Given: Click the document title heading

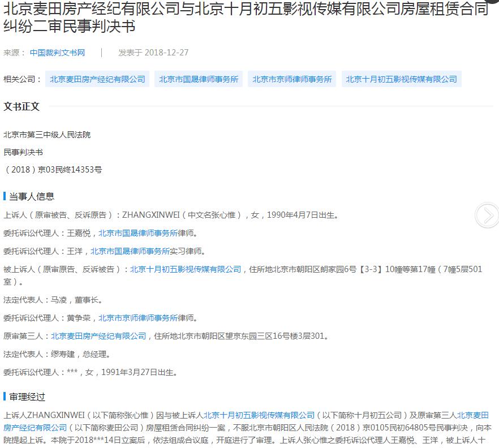Looking at the screenshot, I should (x=246, y=17).
